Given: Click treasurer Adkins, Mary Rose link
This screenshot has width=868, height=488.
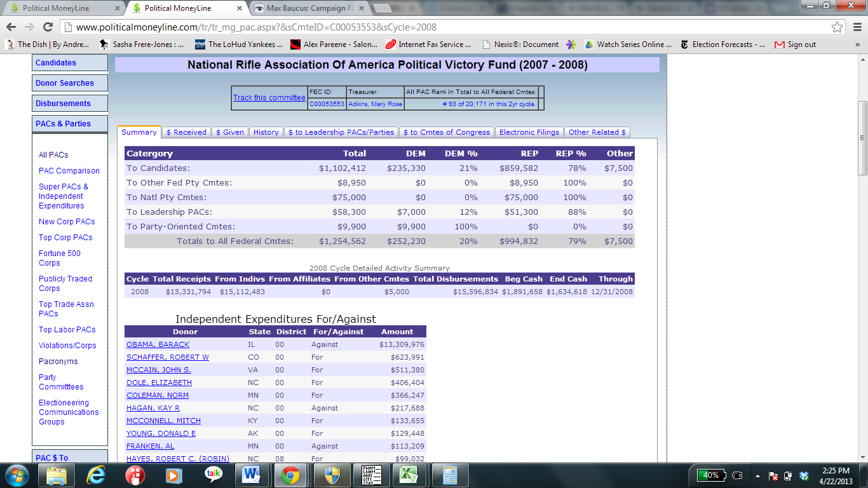Looking at the screenshot, I should (x=375, y=104).
